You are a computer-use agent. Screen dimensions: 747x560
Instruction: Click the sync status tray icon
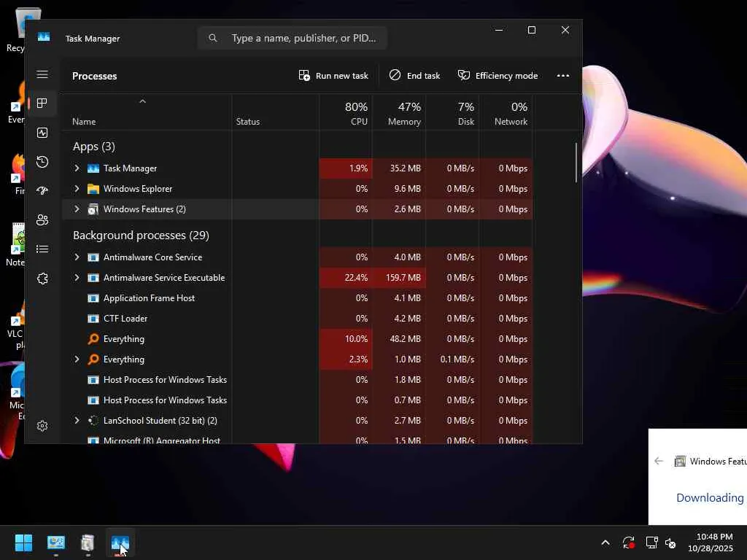click(628, 542)
